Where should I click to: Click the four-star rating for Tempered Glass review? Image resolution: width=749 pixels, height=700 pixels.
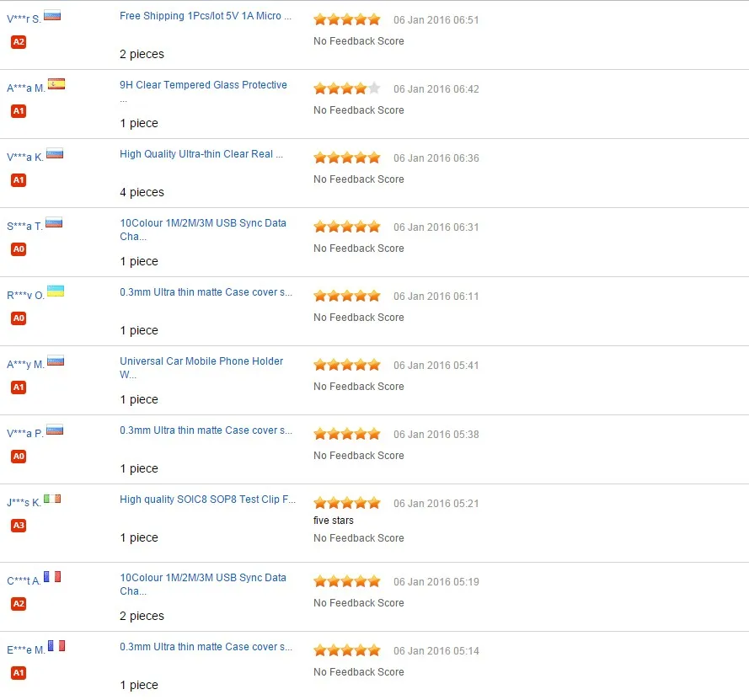pos(347,88)
